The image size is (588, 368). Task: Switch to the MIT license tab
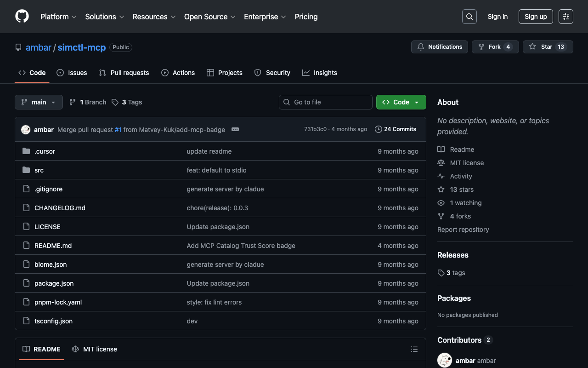point(95,349)
